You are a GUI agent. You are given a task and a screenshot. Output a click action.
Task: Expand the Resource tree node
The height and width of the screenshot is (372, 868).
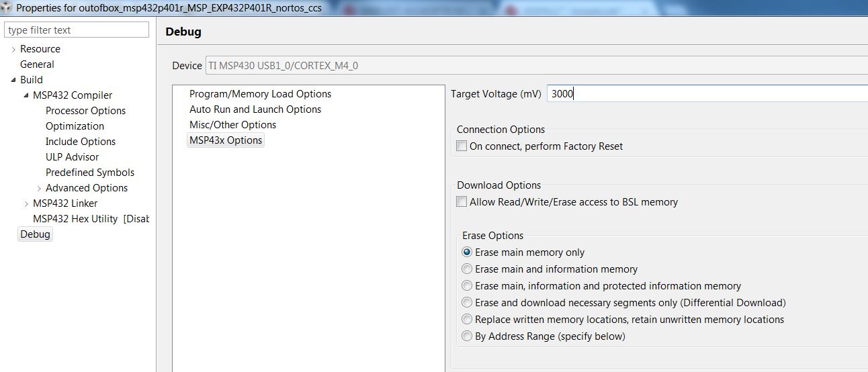pyautogui.click(x=13, y=49)
